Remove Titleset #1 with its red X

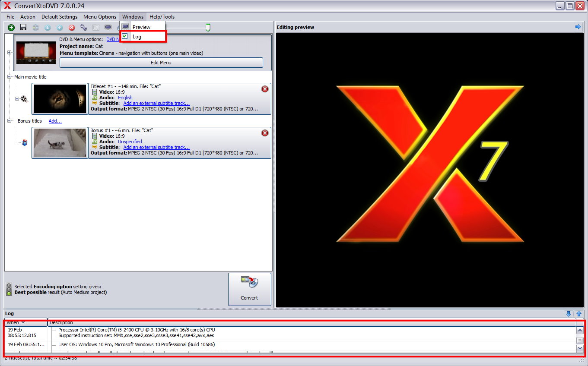265,89
